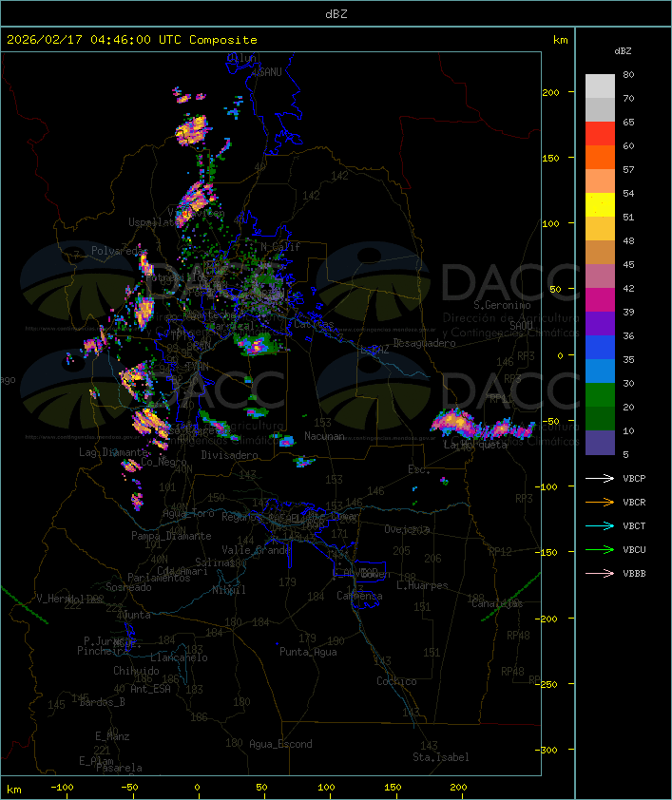This screenshot has height=800, width=672.
Task: Click the Lag.Diamante place label
Action: pyautogui.click(x=113, y=452)
